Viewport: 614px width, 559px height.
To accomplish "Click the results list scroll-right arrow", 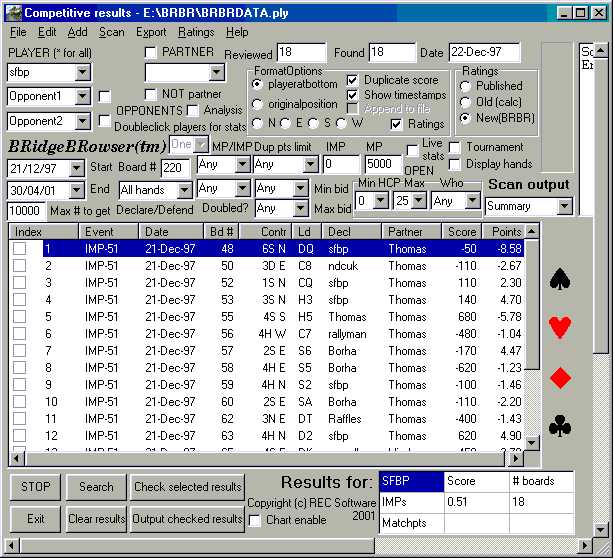I will 516,458.
